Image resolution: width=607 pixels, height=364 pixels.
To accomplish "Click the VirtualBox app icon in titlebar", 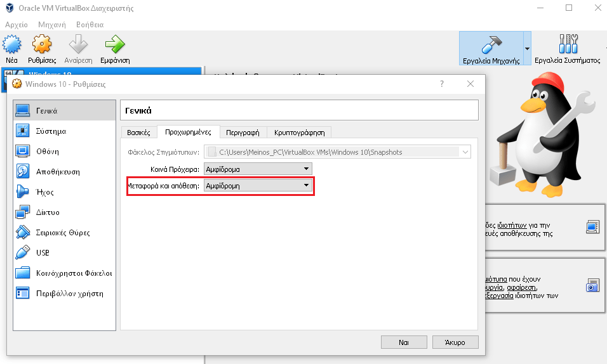I will 10,8.
